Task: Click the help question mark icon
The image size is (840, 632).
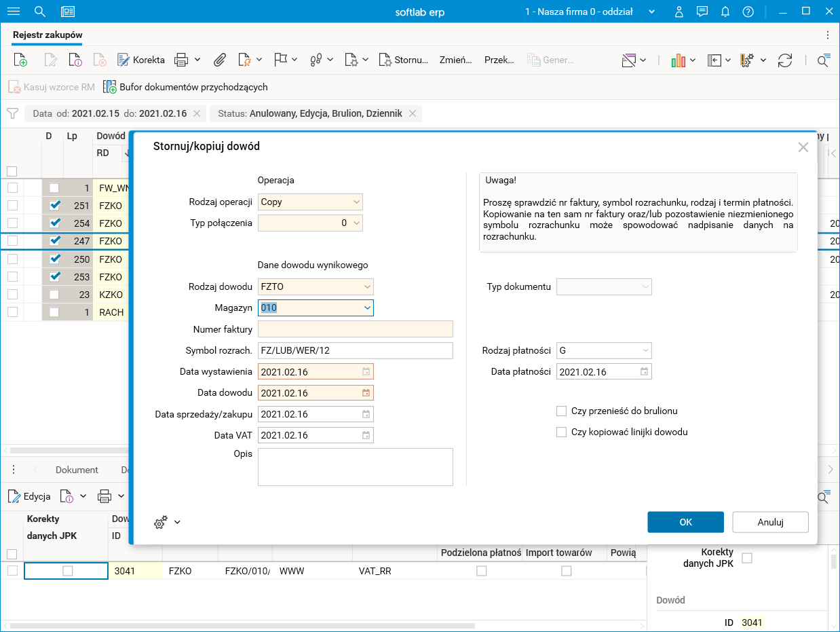Action: click(748, 12)
